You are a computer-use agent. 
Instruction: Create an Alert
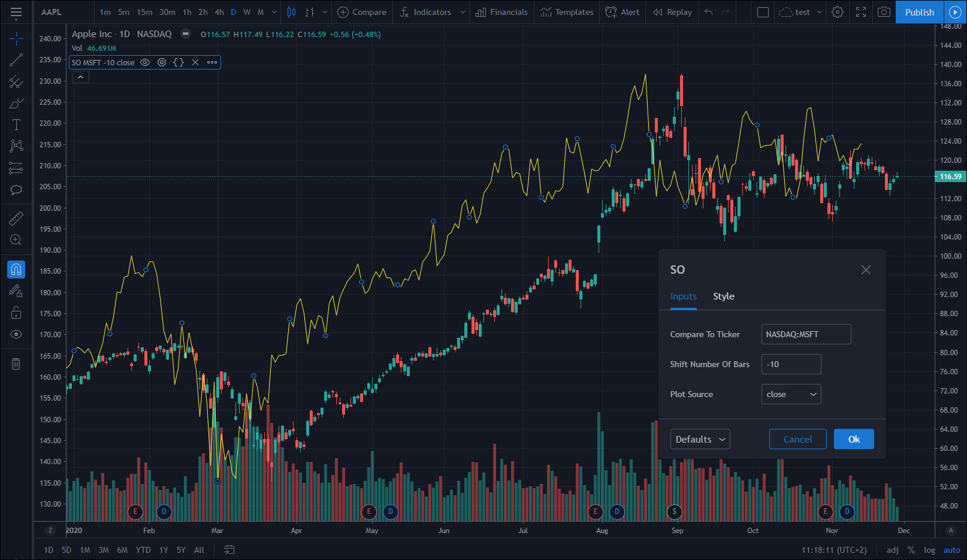click(x=622, y=12)
